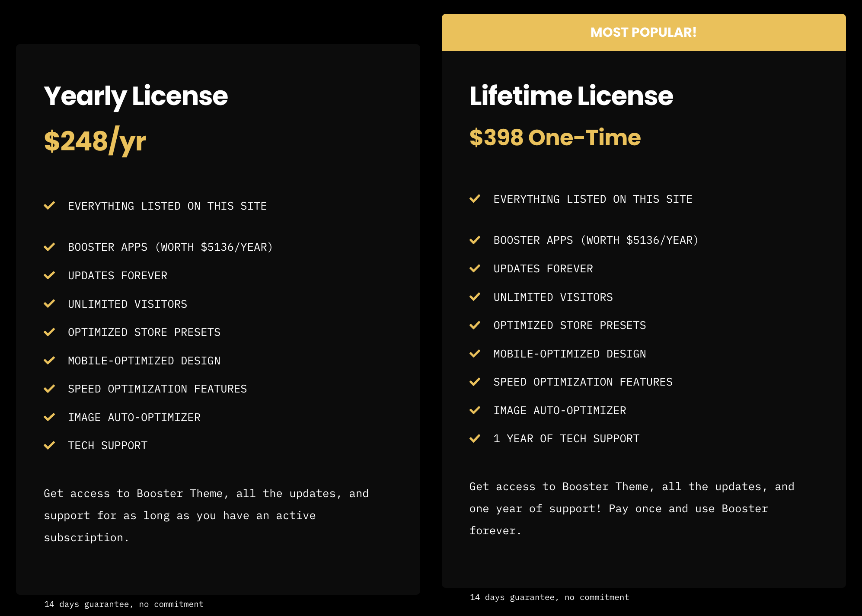Click the checkmark beside Yearly 'UNLIMITED VISITORS'
The height and width of the screenshot is (616, 862).
[x=49, y=304]
